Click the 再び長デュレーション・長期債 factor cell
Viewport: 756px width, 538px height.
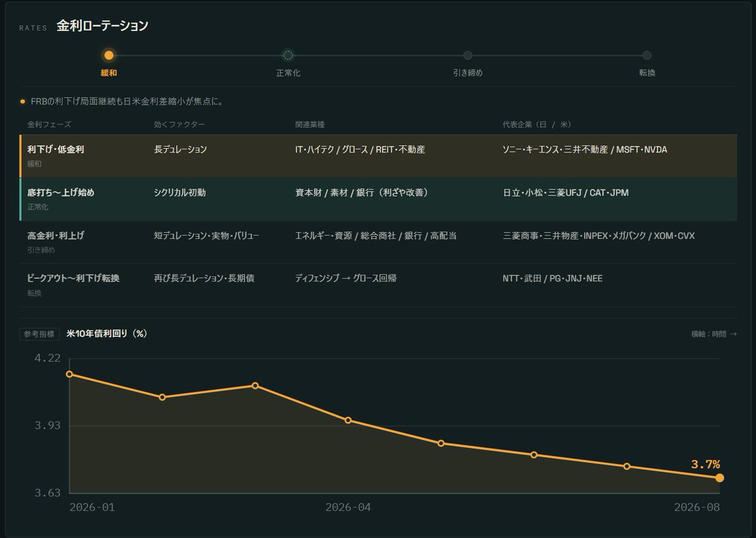[204, 278]
